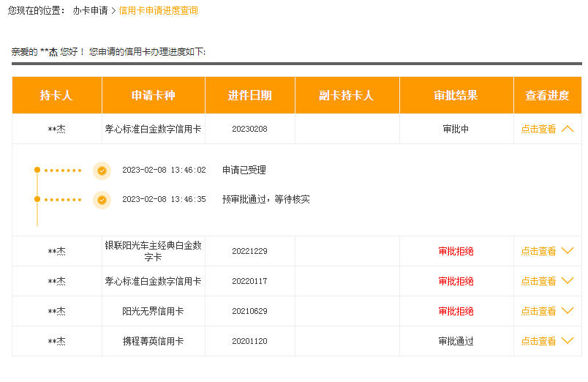Click the 审批结果 column header
The width and height of the screenshot is (588, 382).
pos(456,95)
